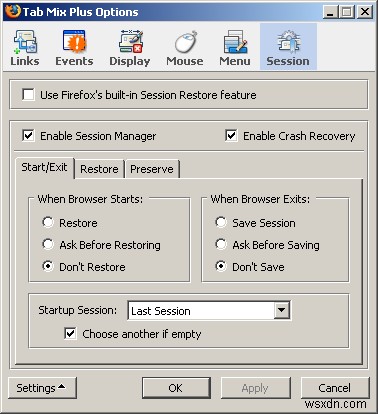The image size is (378, 414).
Task: Open the Display options pane
Action: [x=130, y=47]
